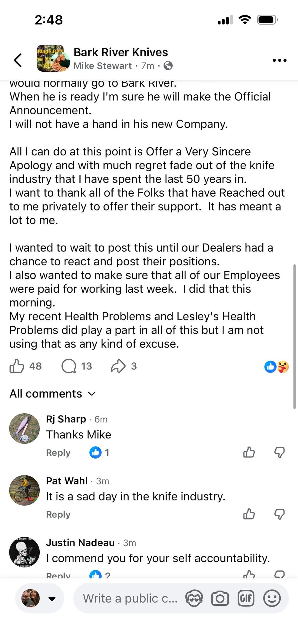Image resolution: width=298 pixels, height=644 pixels.
Task: Open the avatar sticker picker icon
Action: pyautogui.click(x=194, y=598)
